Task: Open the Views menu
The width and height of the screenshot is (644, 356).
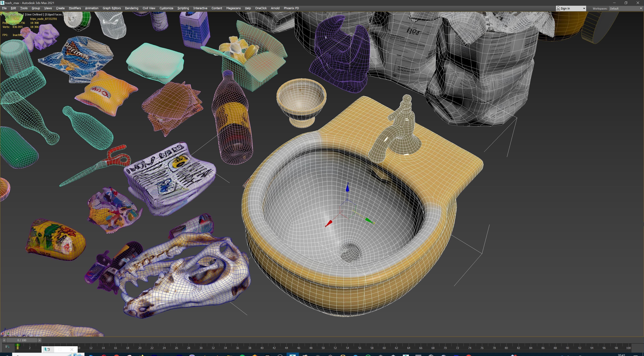Action: pos(48,8)
